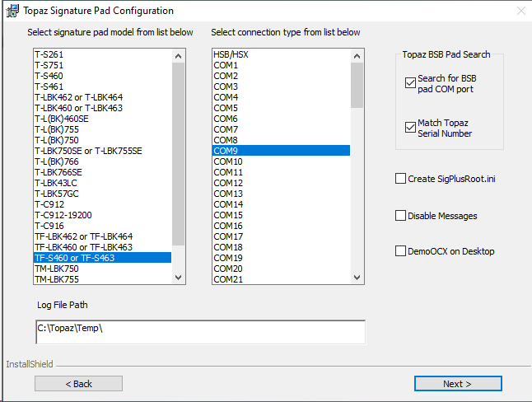Click the installer icon in title bar
The width and height of the screenshot is (532, 402).
12,11
